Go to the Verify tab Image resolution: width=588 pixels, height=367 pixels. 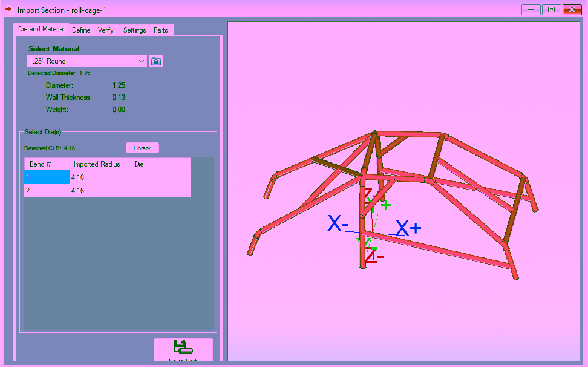105,30
